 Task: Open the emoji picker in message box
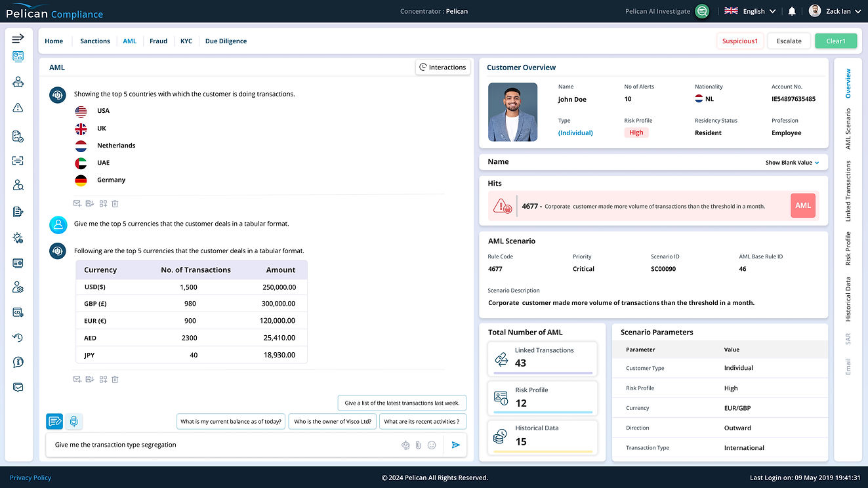click(432, 445)
